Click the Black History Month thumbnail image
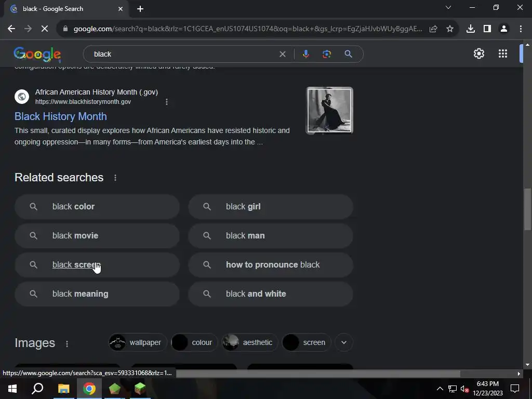This screenshot has width=532, height=399. (x=330, y=111)
